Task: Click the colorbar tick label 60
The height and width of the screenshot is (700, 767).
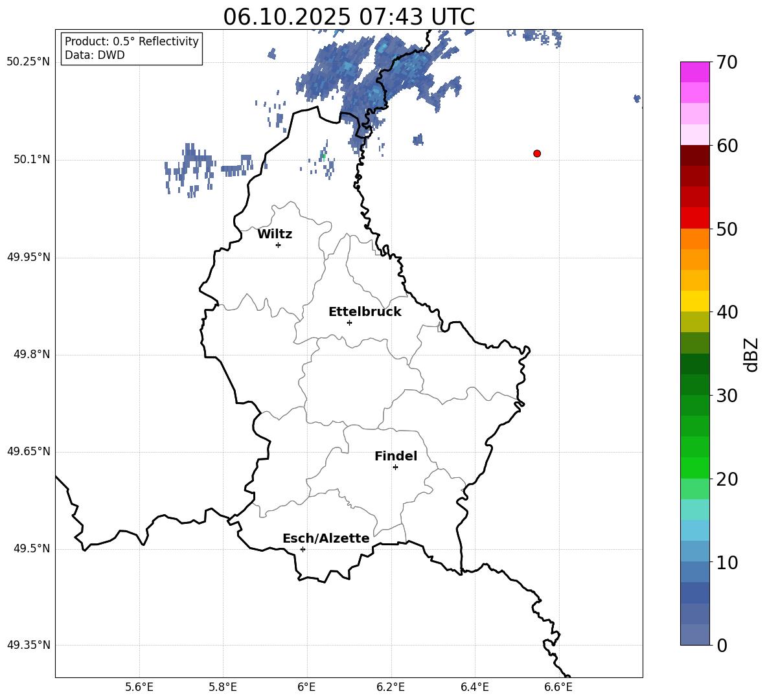Action: coord(727,146)
